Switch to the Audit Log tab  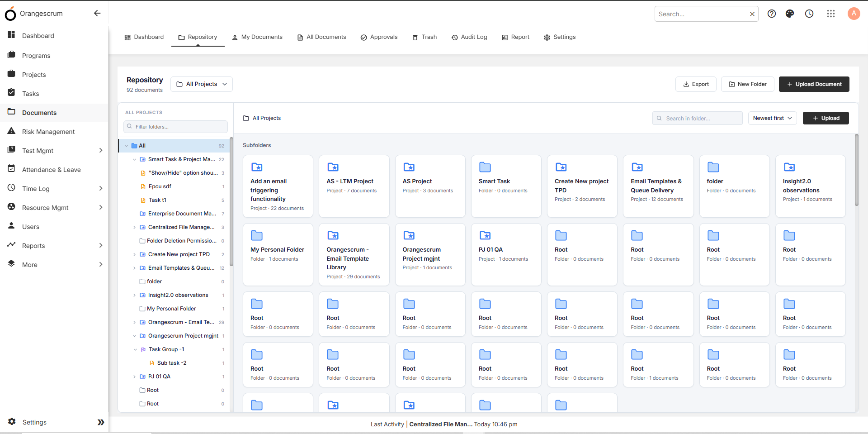coord(469,37)
